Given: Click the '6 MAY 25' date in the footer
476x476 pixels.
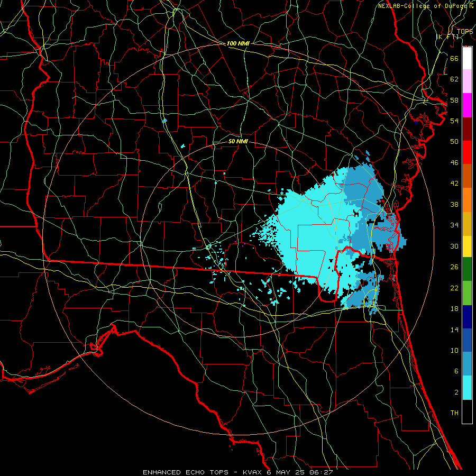Looking at the screenshot, I should 286,472.
